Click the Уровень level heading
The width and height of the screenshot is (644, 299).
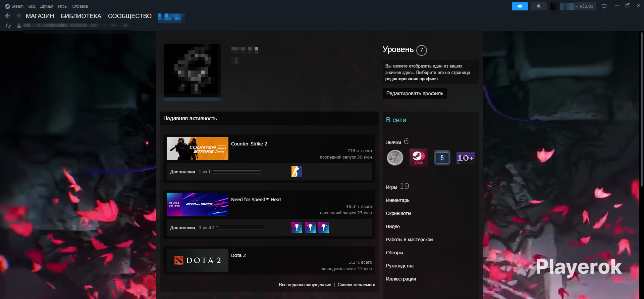(398, 49)
